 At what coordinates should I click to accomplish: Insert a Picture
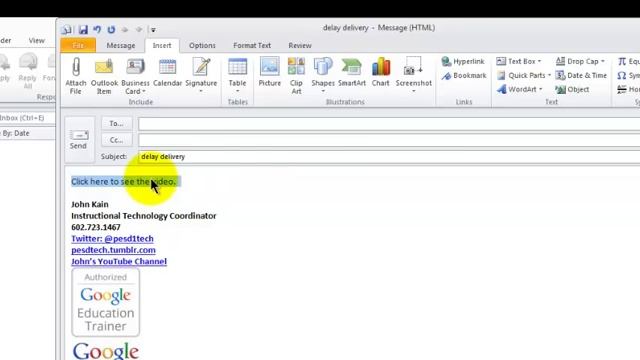coord(270,73)
